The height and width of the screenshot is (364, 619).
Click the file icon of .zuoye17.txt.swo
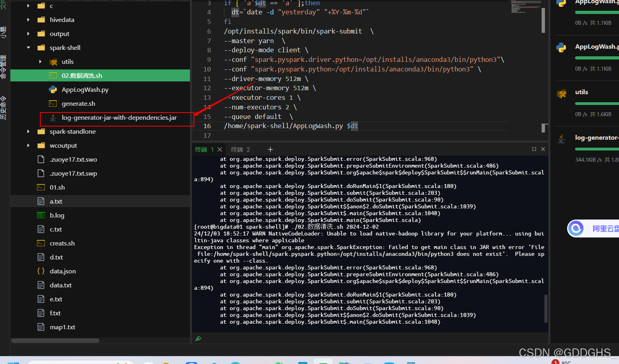(41, 159)
